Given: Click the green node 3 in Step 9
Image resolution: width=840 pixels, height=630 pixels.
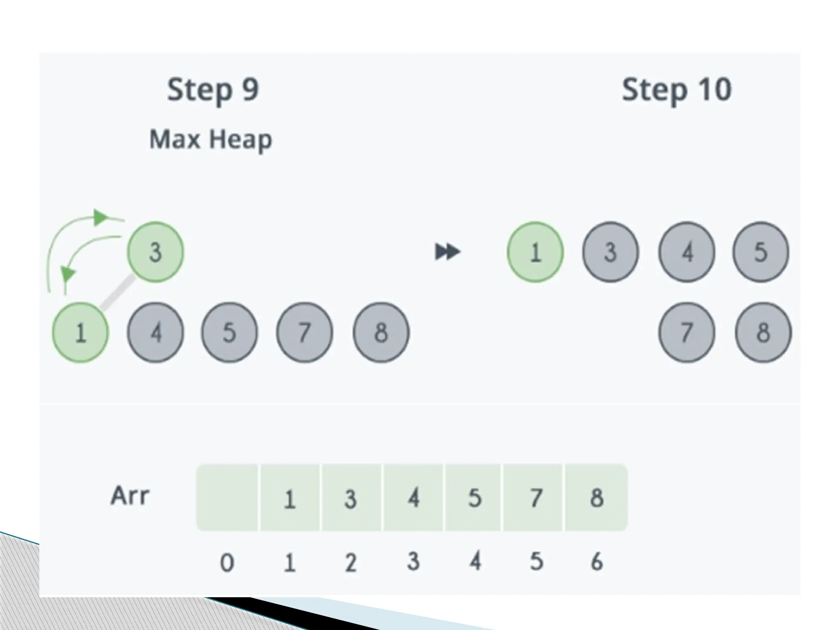Looking at the screenshot, I should point(155,252).
